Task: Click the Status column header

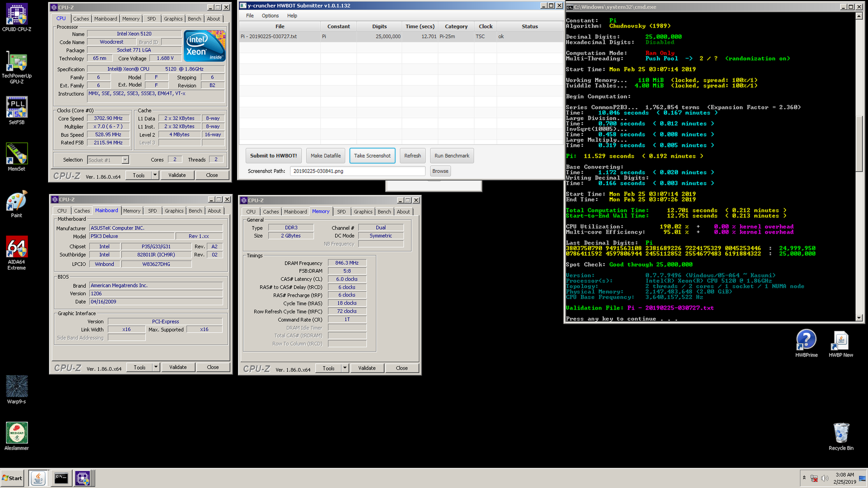Action: pos(530,26)
